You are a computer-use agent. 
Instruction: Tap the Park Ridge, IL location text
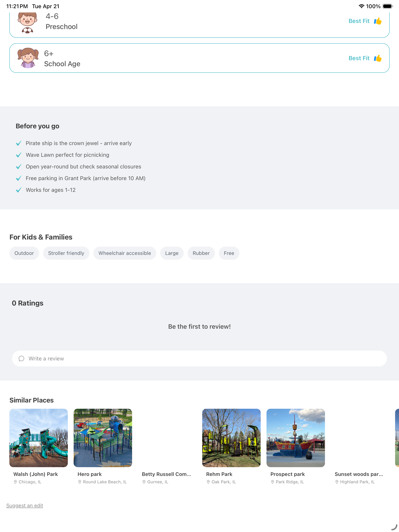pyautogui.click(x=290, y=482)
